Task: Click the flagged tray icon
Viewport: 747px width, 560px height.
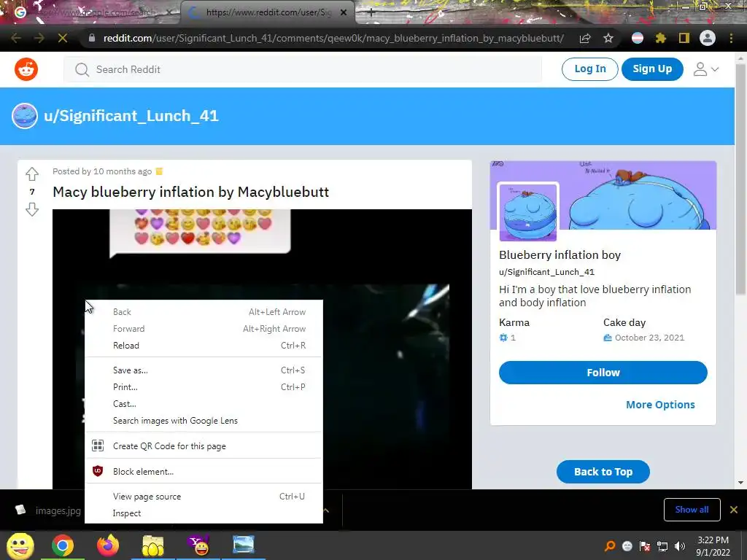Action: (x=645, y=546)
